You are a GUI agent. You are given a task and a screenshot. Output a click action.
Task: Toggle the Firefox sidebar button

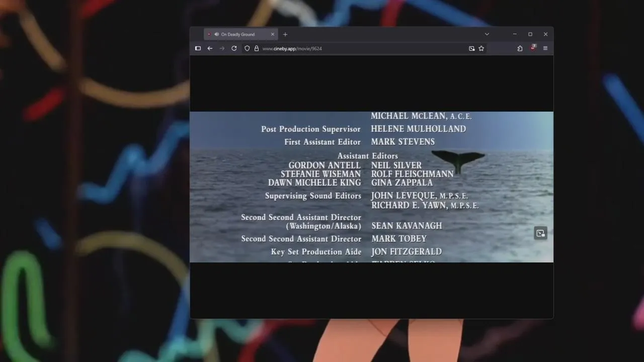point(198,48)
